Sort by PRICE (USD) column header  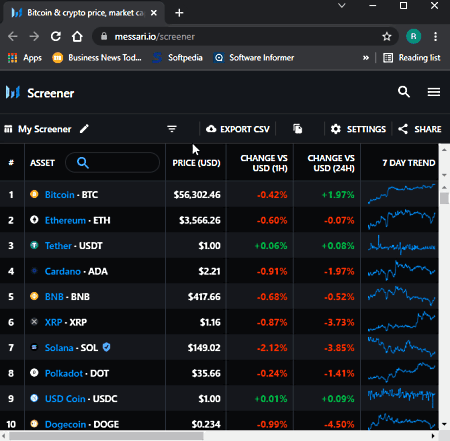pos(196,163)
